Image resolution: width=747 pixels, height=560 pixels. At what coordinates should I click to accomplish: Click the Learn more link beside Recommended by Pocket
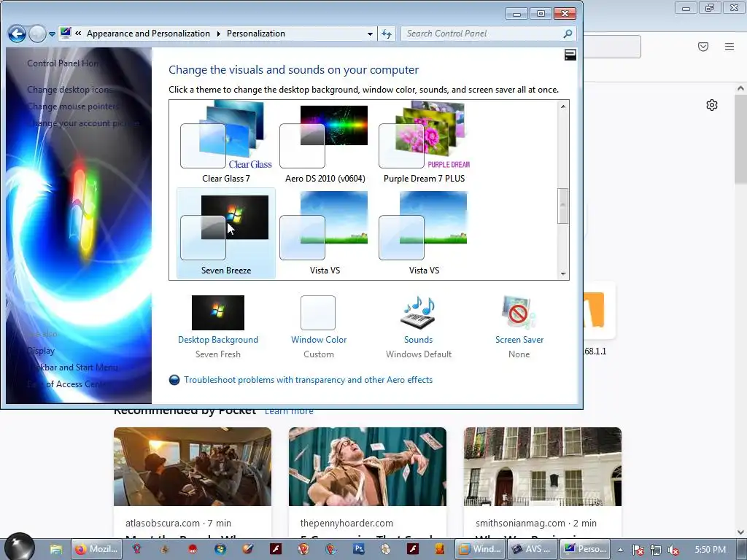pos(289,411)
